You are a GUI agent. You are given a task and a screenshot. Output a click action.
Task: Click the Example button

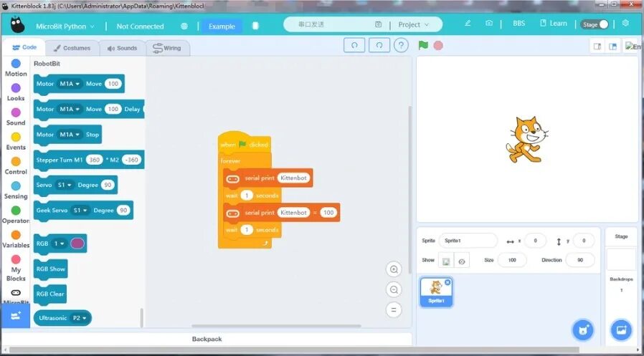(x=222, y=27)
